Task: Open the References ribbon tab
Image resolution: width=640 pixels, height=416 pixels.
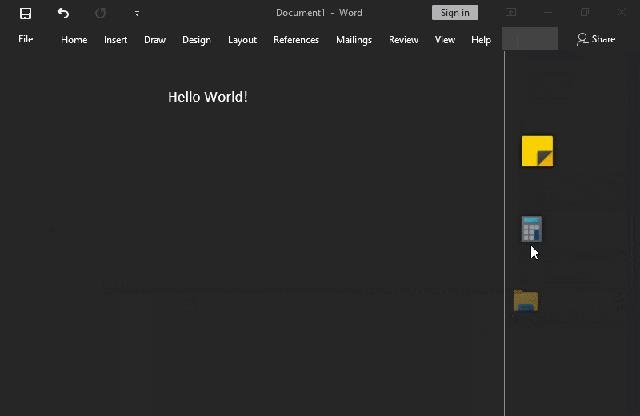Action: [296, 40]
